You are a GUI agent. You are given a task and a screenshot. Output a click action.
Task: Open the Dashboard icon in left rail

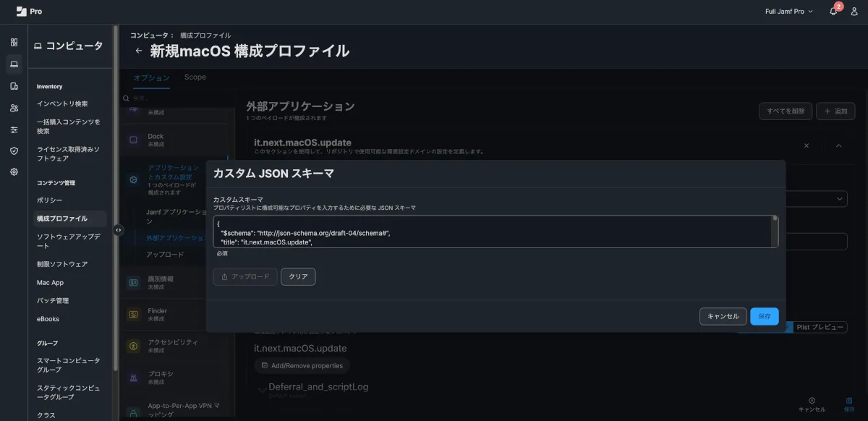(x=14, y=43)
